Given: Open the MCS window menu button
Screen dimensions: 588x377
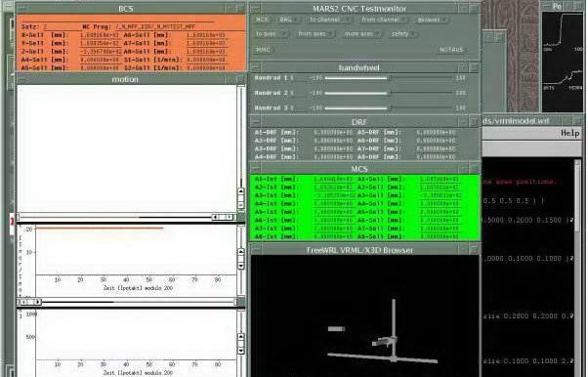Looking at the screenshot, I should [x=255, y=169].
